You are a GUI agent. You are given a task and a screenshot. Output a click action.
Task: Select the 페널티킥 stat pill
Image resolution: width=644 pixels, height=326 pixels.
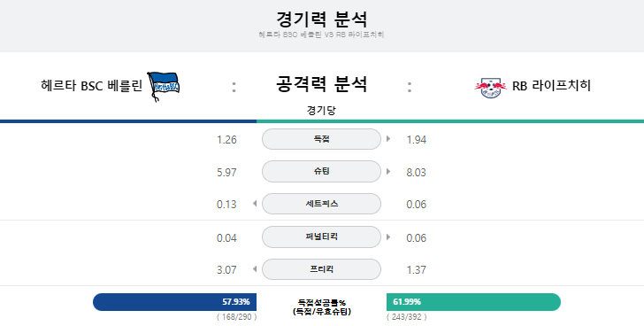[x=321, y=237]
